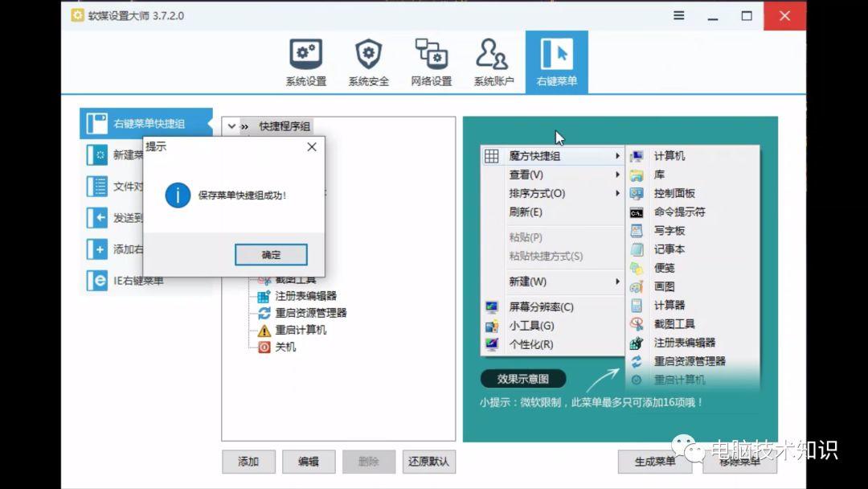
Task: Click the 发送到 sidebar arrow icon
Action: [x=97, y=218]
